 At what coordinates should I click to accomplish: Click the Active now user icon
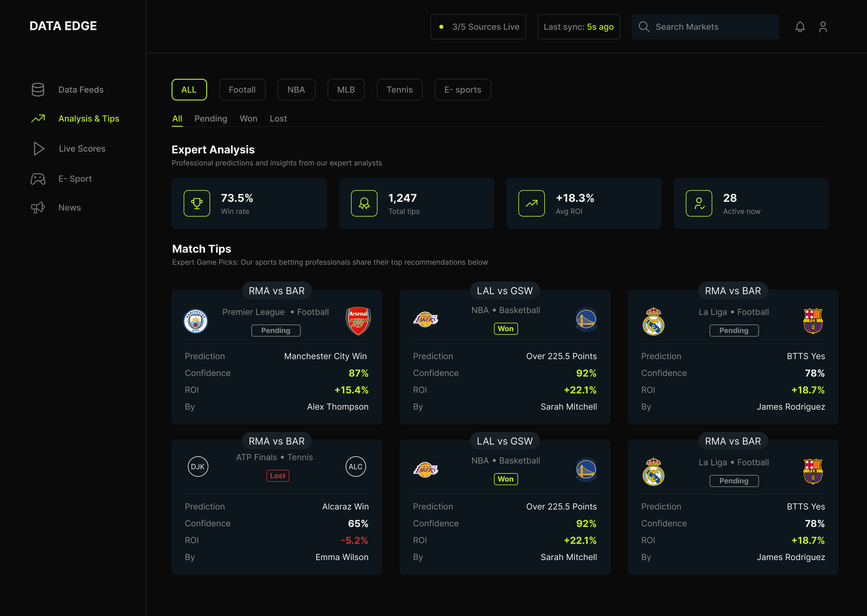pos(698,203)
